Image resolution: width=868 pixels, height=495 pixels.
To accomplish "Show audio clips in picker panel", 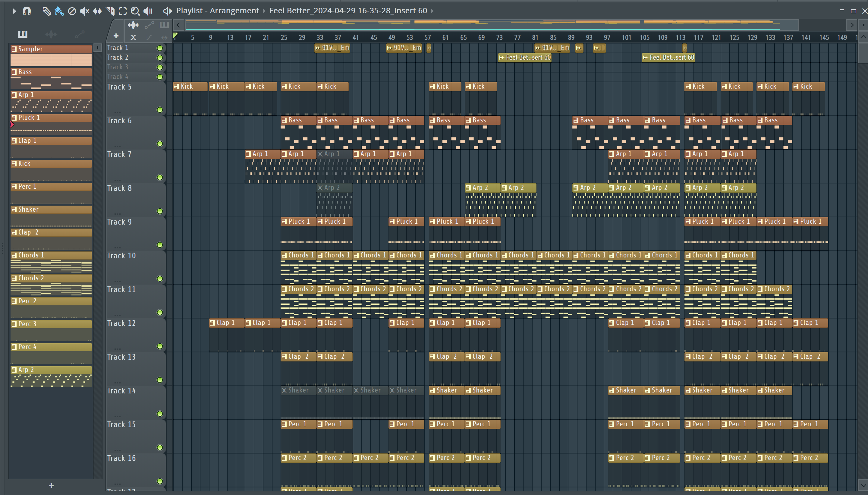I will (x=51, y=34).
